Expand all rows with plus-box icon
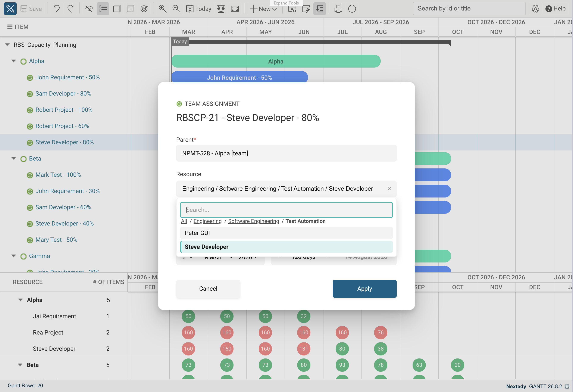 pos(130,9)
